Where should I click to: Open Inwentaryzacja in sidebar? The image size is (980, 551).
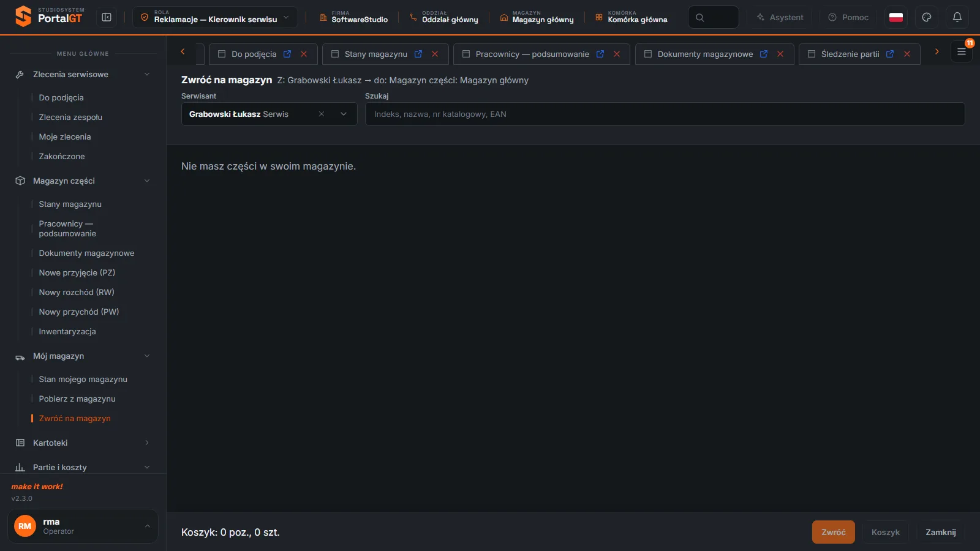[67, 331]
